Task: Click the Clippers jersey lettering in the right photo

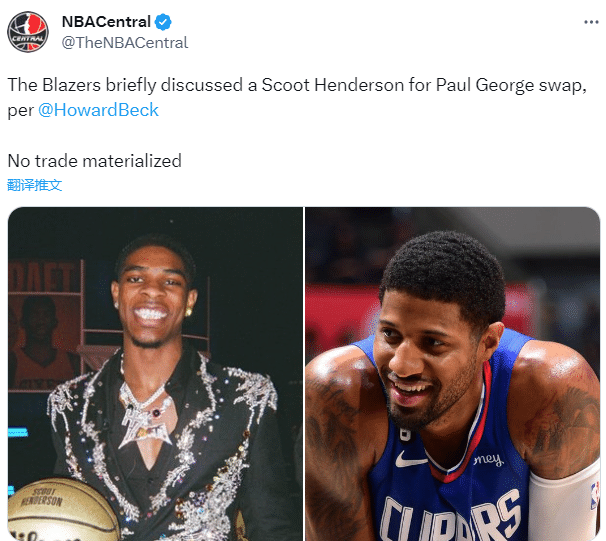Action: (x=450, y=518)
